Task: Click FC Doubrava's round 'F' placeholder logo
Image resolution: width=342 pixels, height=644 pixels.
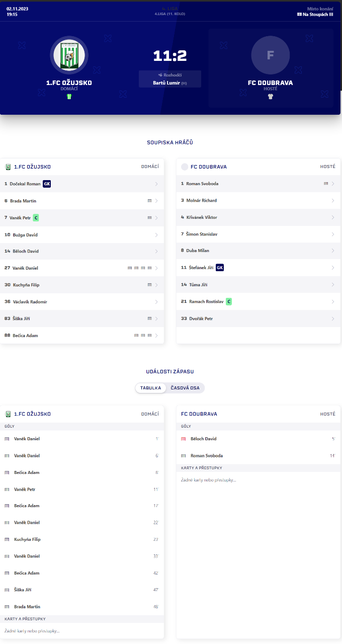Action: [270, 55]
